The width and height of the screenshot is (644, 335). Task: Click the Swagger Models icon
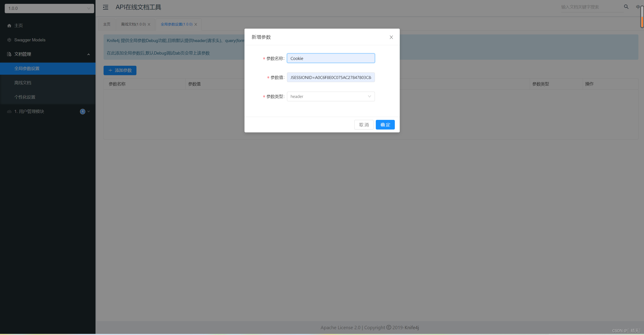click(9, 40)
